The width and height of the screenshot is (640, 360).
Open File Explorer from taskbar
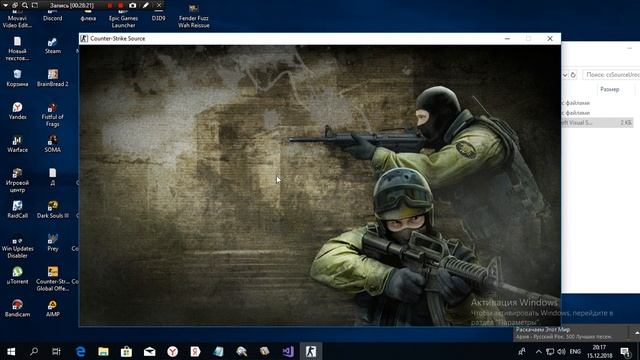[x=103, y=351]
